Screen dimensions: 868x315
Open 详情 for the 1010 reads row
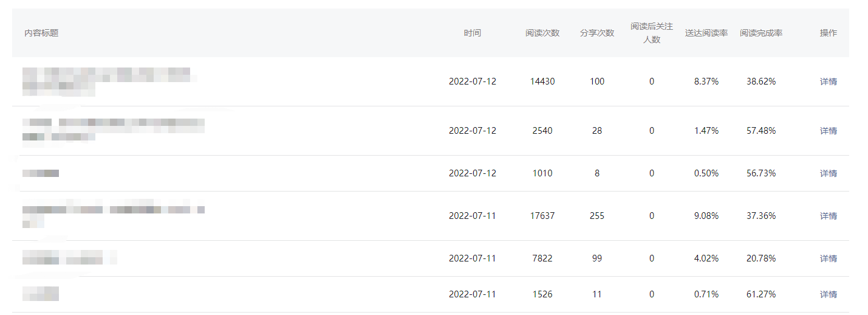point(828,173)
